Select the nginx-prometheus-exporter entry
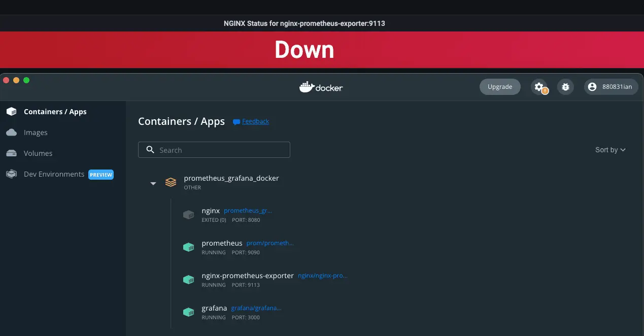 [248, 275]
